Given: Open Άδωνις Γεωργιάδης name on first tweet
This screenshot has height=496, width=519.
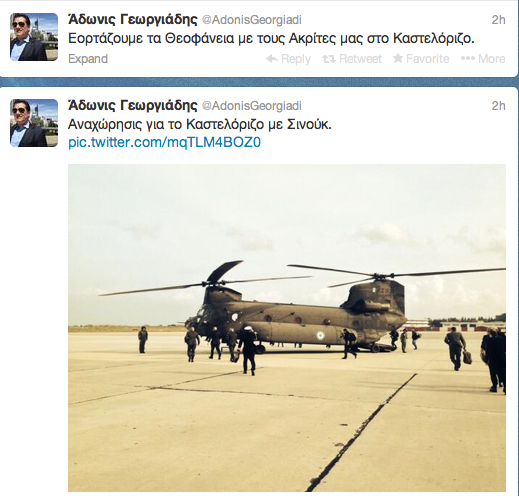Looking at the screenshot, I should (133, 20).
